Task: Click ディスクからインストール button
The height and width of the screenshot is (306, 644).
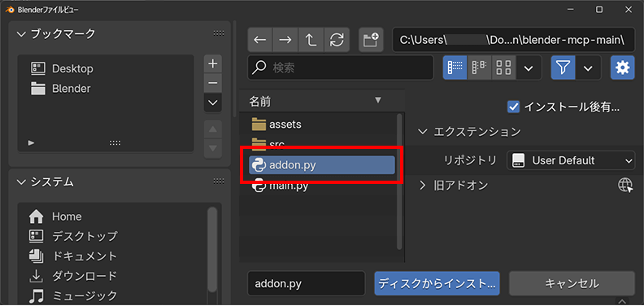Action: click(437, 283)
